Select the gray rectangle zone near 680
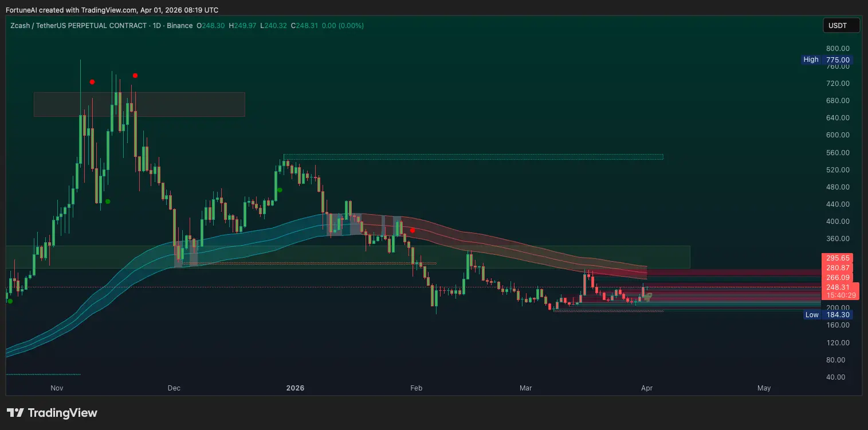The width and height of the screenshot is (868, 430). point(139,104)
